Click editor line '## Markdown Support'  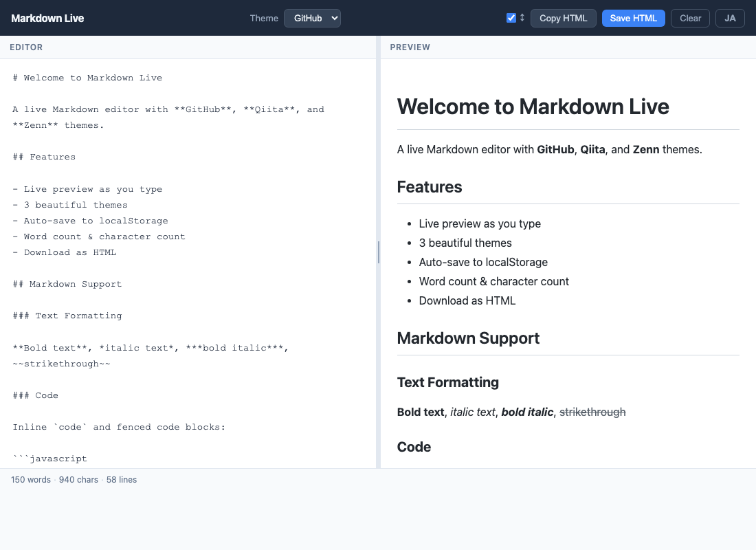click(x=67, y=284)
